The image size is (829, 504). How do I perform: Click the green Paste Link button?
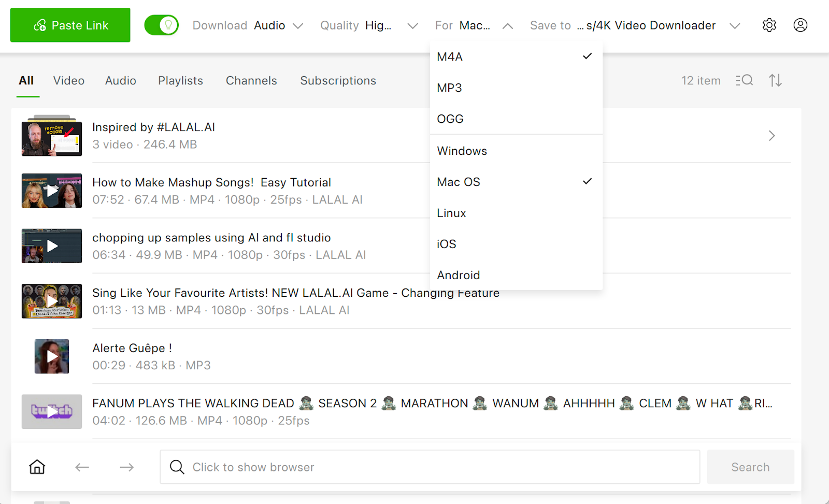(x=70, y=25)
